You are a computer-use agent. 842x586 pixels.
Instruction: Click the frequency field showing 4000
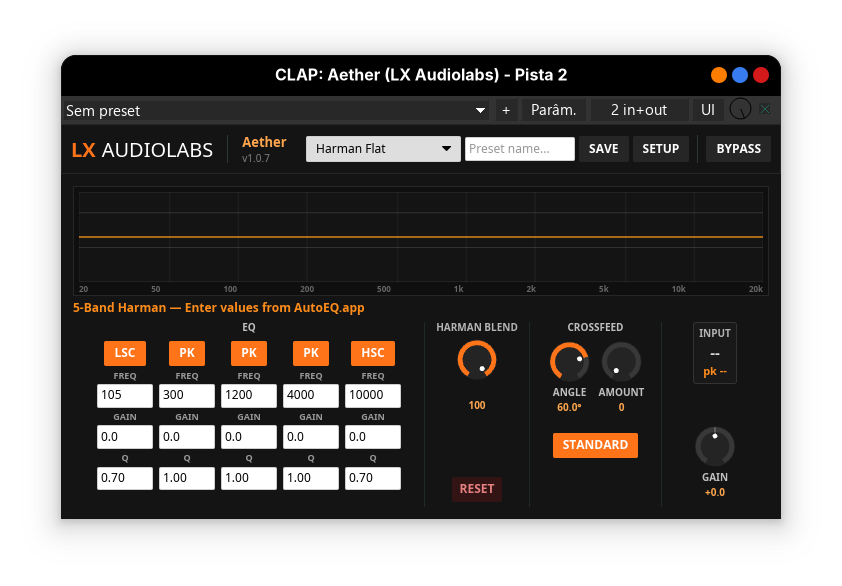311,395
